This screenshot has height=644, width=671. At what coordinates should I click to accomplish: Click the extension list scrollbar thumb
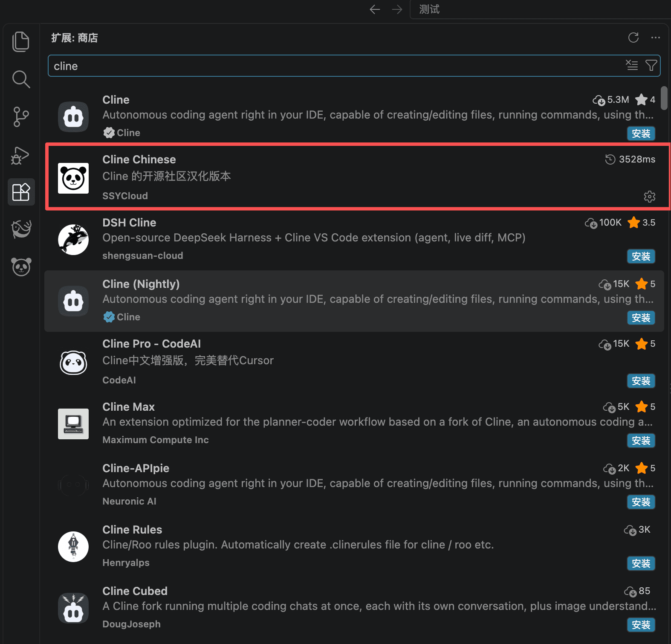tap(664, 98)
